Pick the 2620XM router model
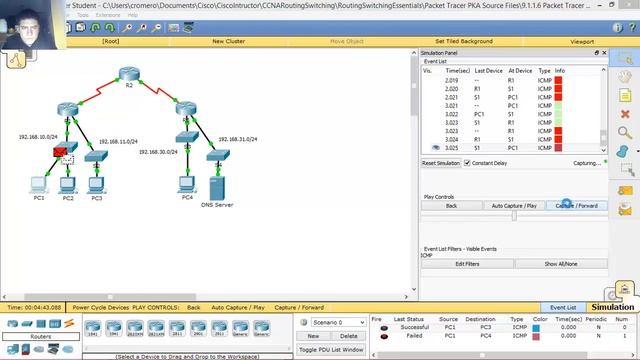The width and height of the screenshot is (640, 360). (x=135, y=328)
